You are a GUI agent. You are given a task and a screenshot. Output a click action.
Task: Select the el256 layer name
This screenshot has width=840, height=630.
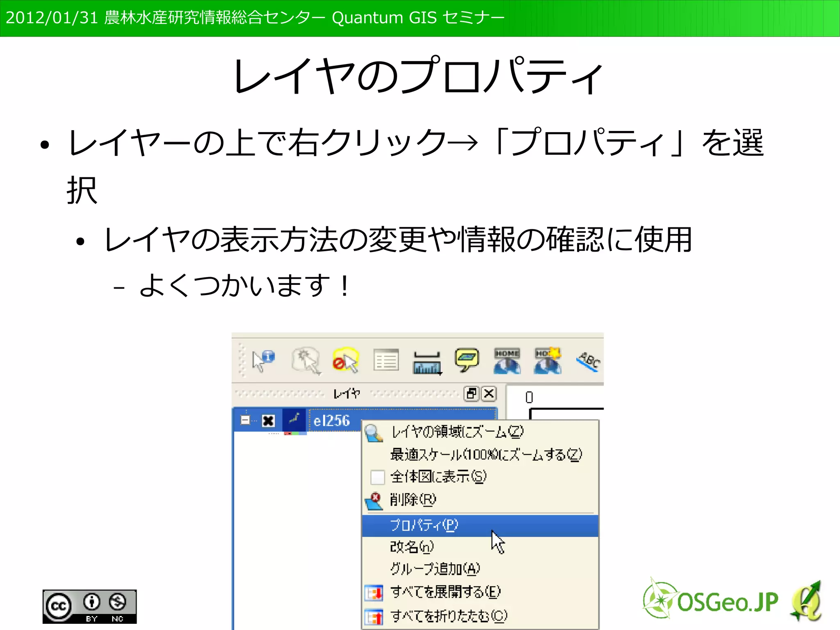pyautogui.click(x=331, y=421)
